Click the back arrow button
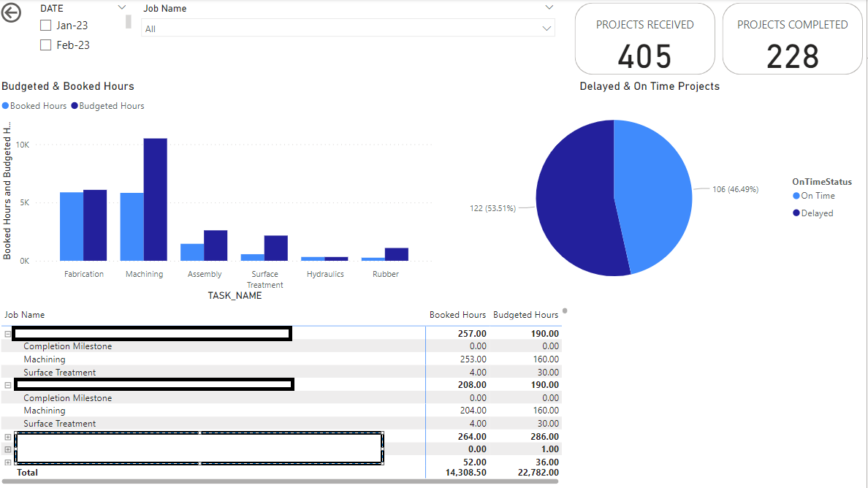Image resolution: width=868 pixels, height=488 pixels. pyautogui.click(x=11, y=12)
